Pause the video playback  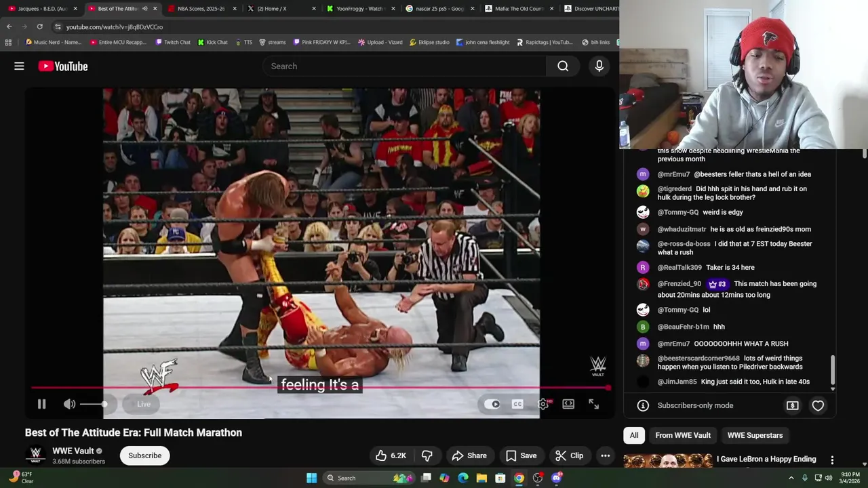tap(41, 404)
